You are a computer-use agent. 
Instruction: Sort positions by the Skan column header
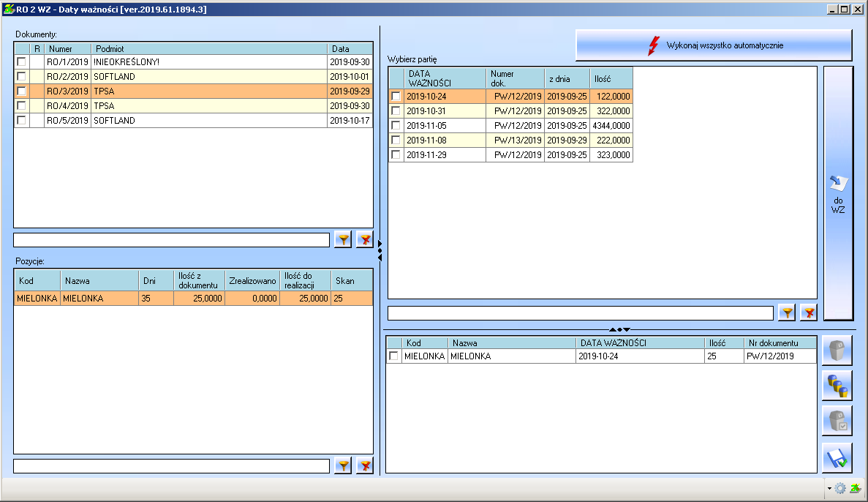pos(352,280)
